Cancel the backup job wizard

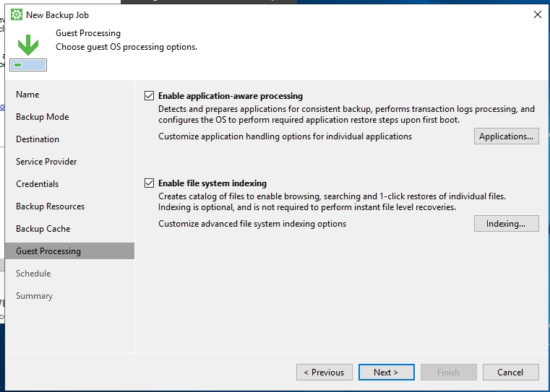tap(510, 373)
